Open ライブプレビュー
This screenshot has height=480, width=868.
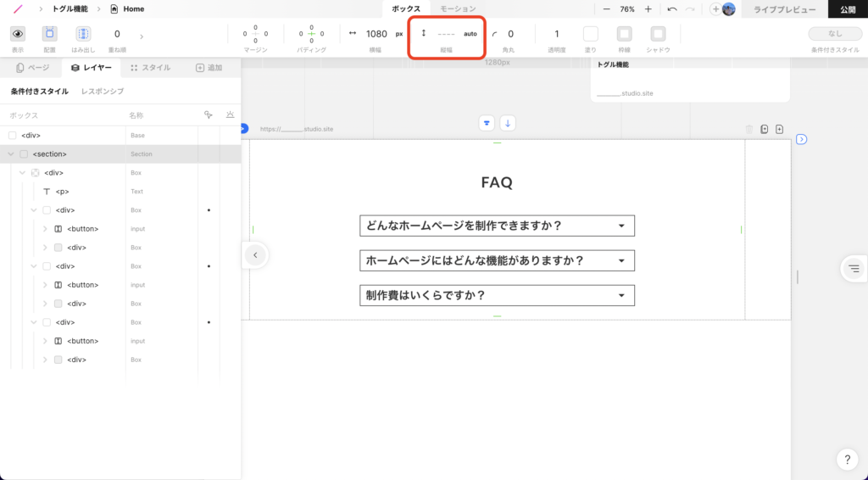784,9
